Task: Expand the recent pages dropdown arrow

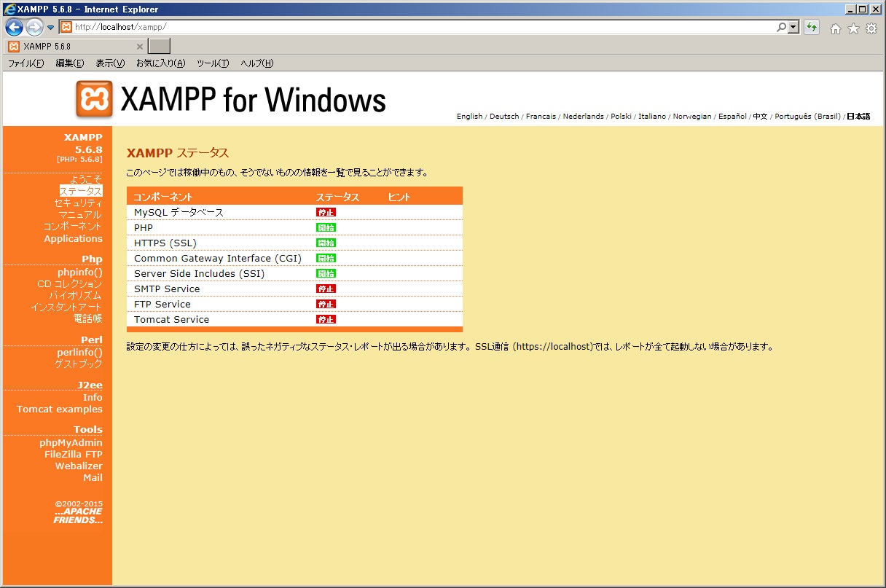Action: click(50, 28)
